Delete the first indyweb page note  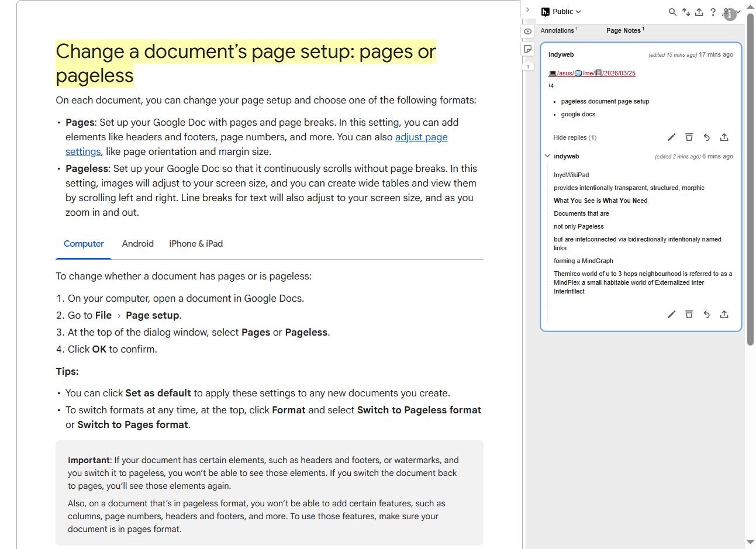coord(689,137)
